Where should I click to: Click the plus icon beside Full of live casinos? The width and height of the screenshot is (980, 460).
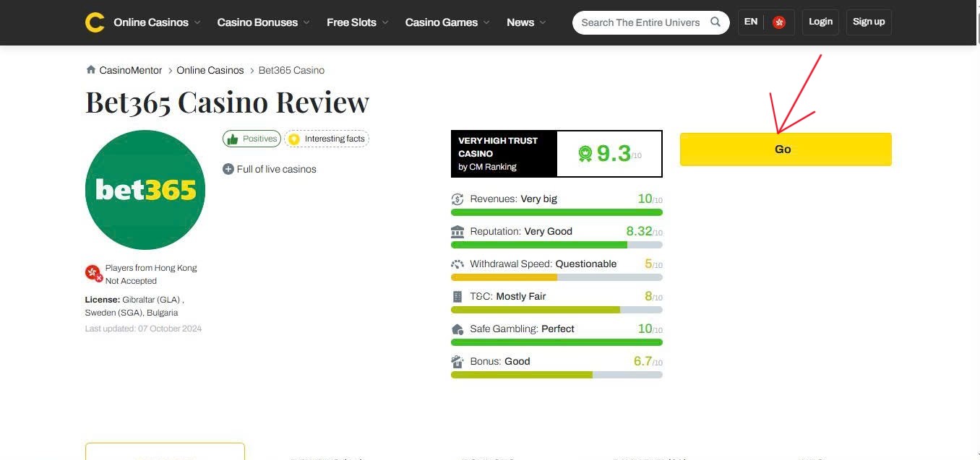point(228,169)
